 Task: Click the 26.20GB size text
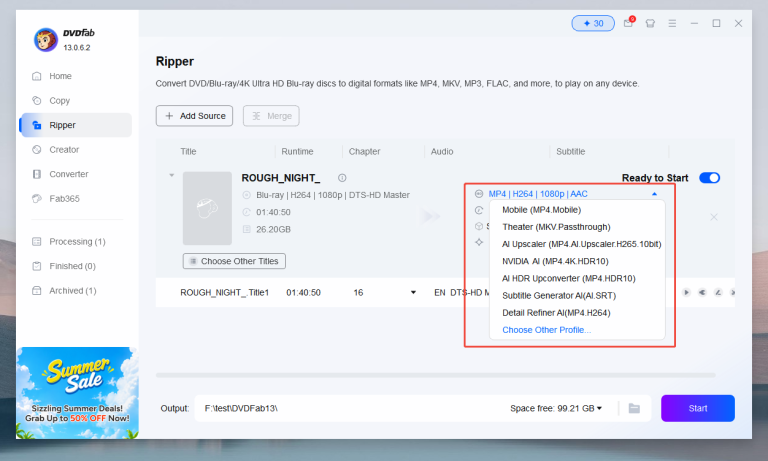pyautogui.click(x=273, y=229)
